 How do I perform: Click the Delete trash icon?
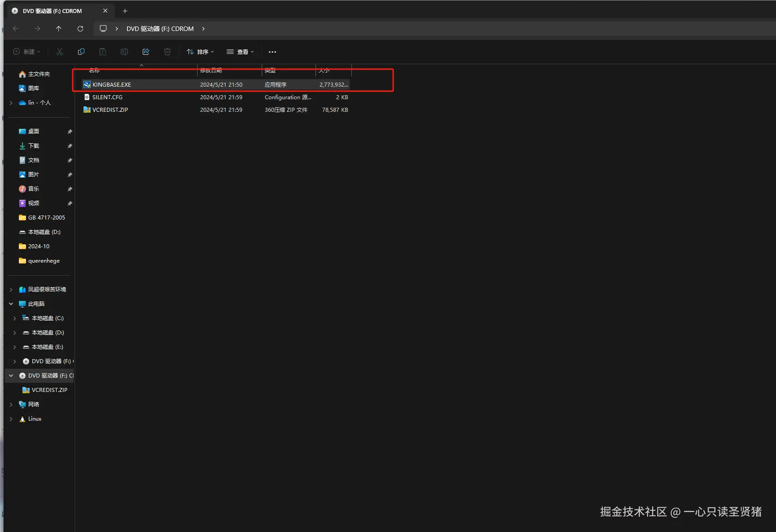click(x=167, y=52)
